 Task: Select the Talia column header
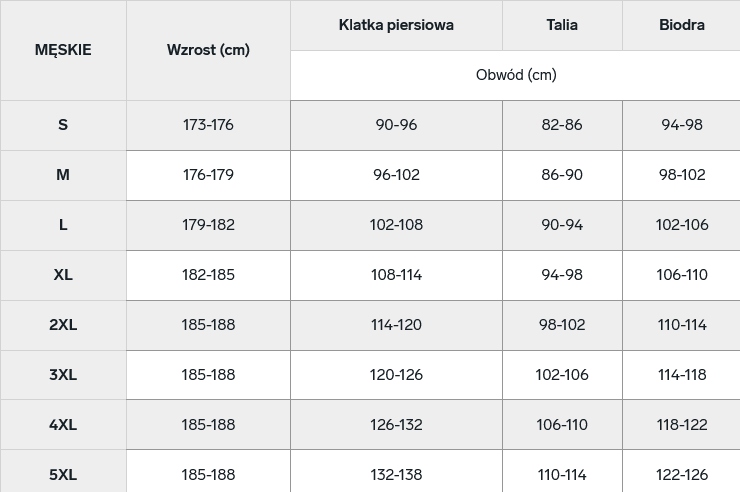(562, 25)
